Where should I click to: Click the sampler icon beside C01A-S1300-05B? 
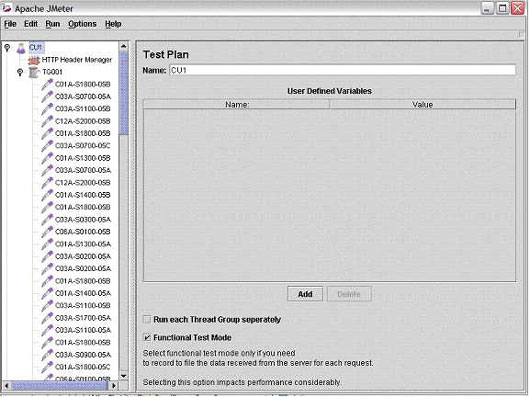pos(47,158)
